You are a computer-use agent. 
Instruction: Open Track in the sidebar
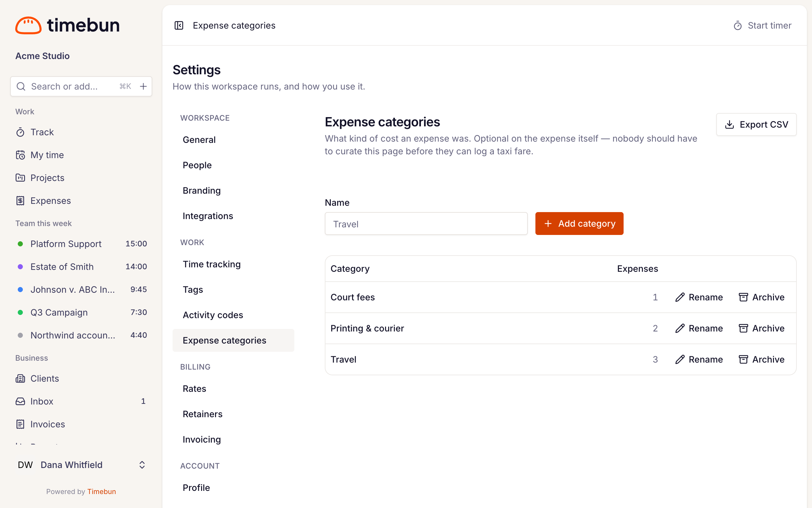[81, 132]
